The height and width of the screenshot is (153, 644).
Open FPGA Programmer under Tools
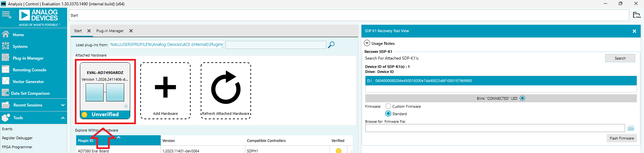tap(17, 147)
